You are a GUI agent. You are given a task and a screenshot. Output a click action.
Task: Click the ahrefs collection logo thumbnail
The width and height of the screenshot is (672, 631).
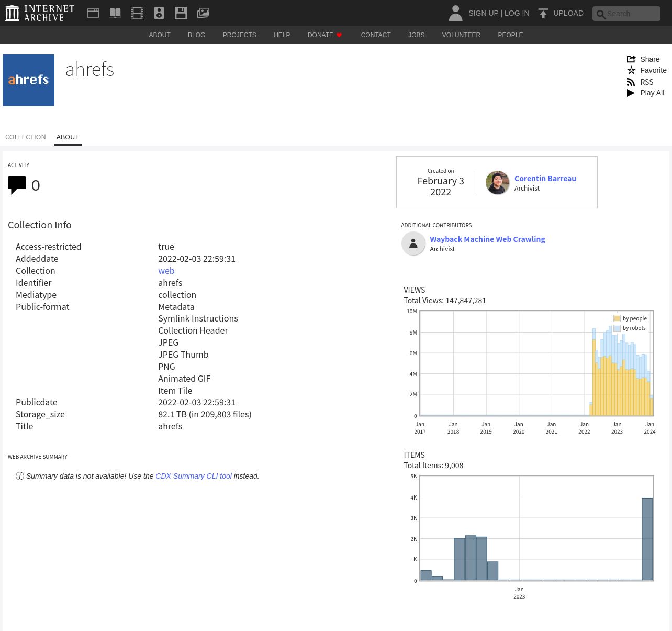[28, 80]
